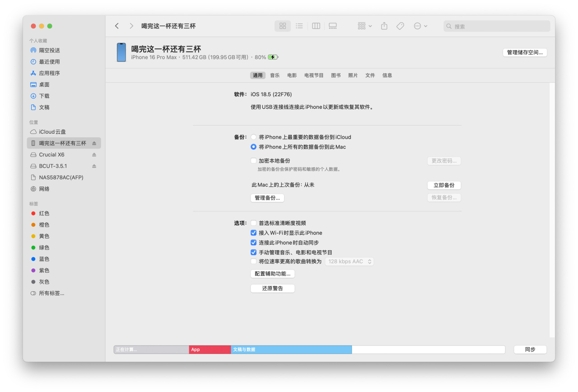Switch to the 文件 tab

coord(370,75)
